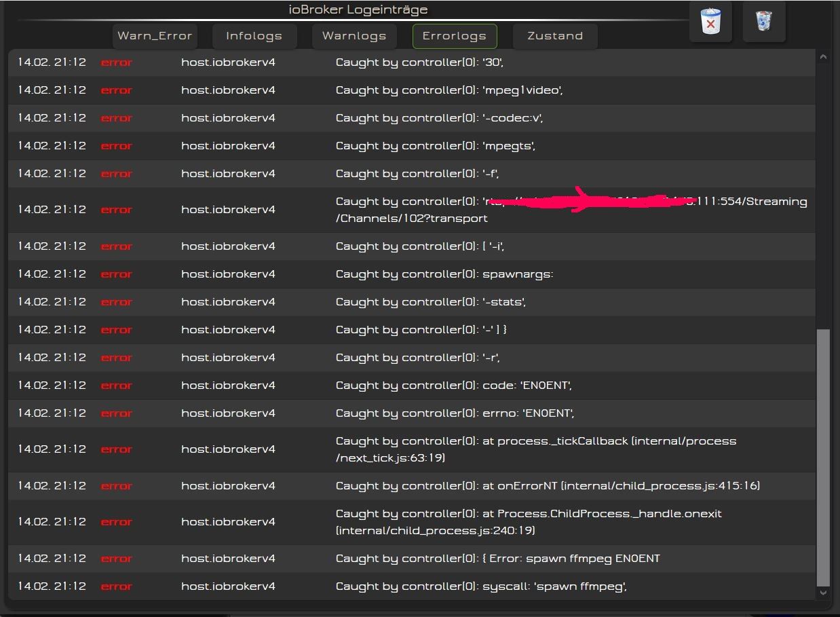Select the syscall: 'spawn ffmpeg' message

point(481,586)
